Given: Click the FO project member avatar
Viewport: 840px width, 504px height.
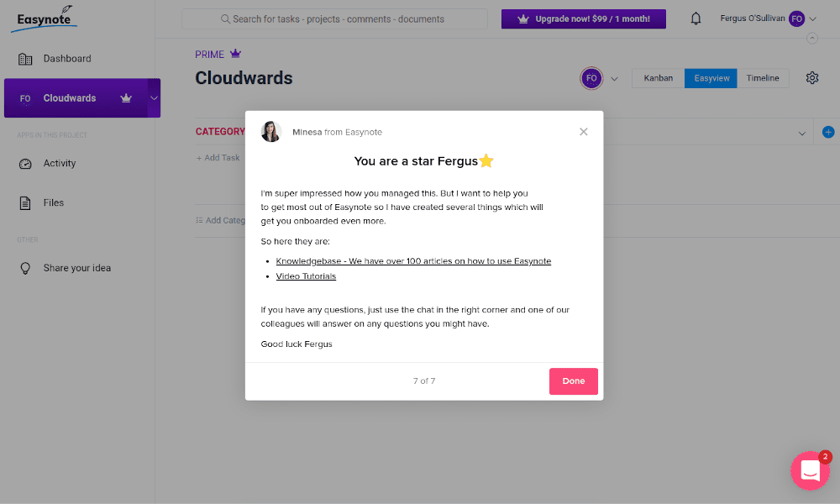Looking at the screenshot, I should coord(591,78).
